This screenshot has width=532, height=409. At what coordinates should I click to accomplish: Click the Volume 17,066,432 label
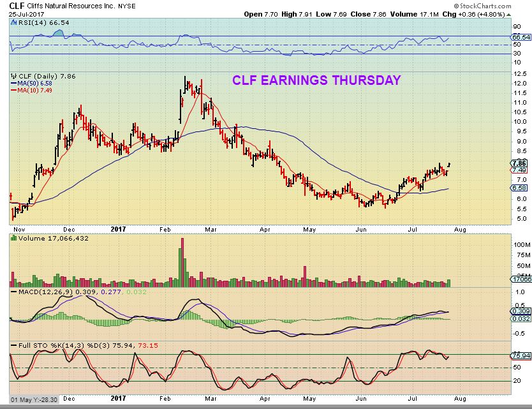[x=54, y=238]
